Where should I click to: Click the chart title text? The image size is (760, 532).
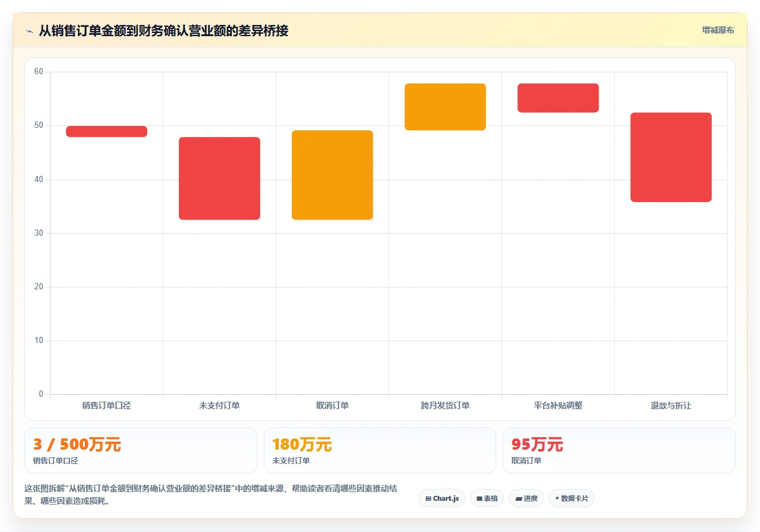tap(164, 31)
